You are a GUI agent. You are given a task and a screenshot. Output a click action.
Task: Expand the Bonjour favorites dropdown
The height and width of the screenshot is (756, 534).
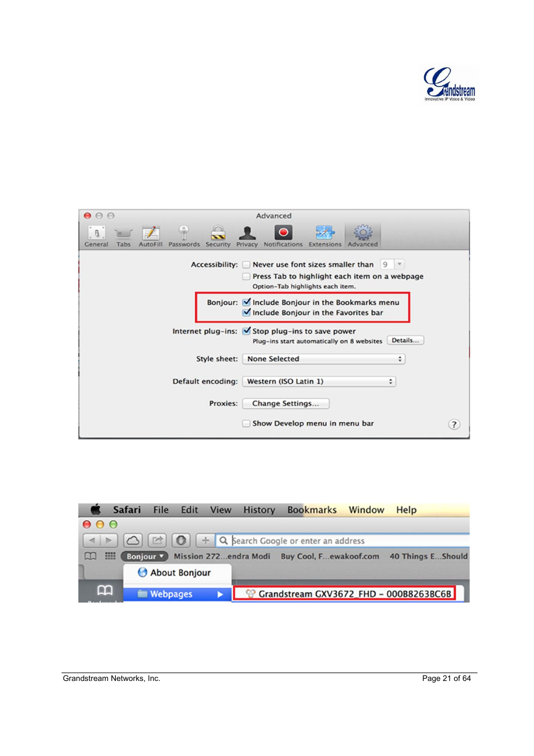[144, 556]
